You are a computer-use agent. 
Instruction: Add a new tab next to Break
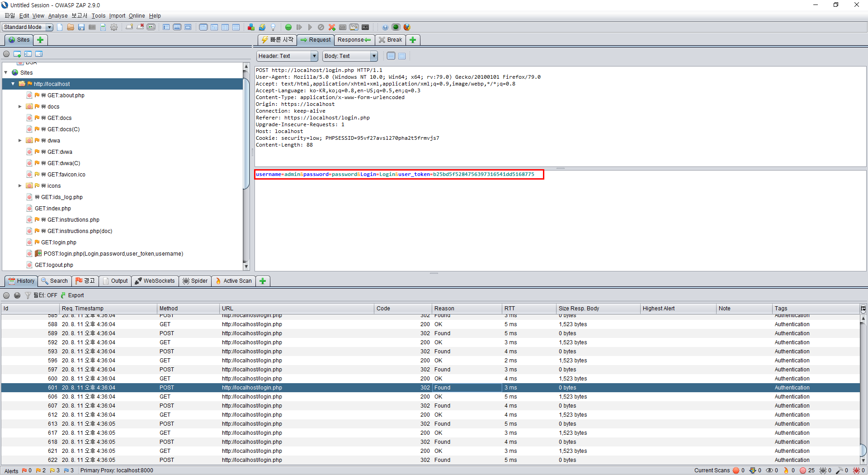[413, 40]
